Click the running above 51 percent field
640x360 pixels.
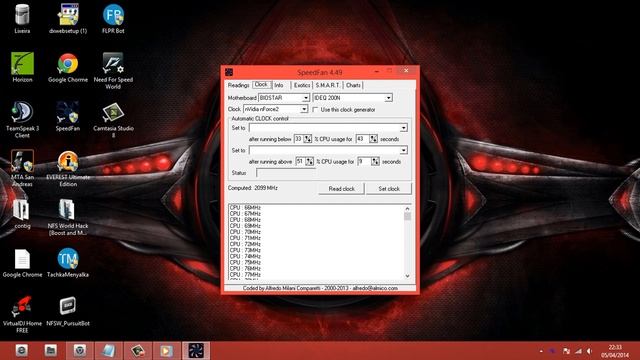coord(300,162)
